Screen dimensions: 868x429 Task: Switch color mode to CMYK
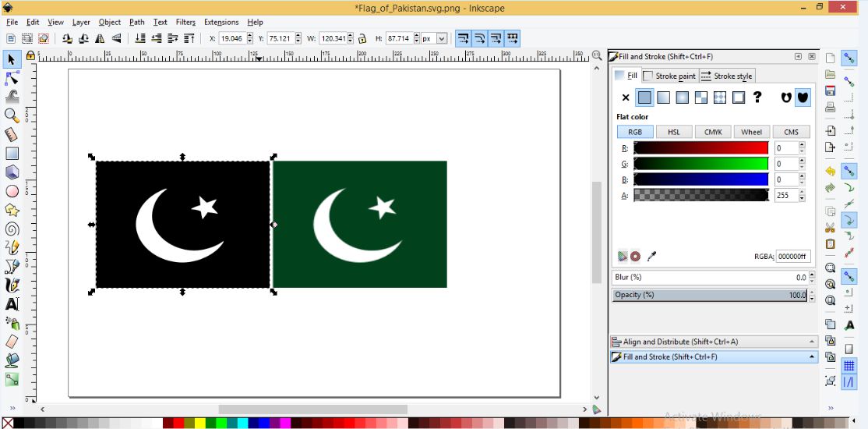pyautogui.click(x=713, y=132)
